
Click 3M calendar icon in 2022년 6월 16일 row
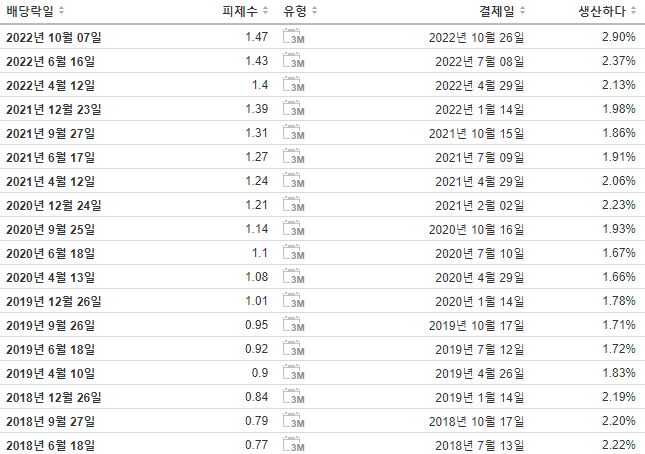coord(294,60)
